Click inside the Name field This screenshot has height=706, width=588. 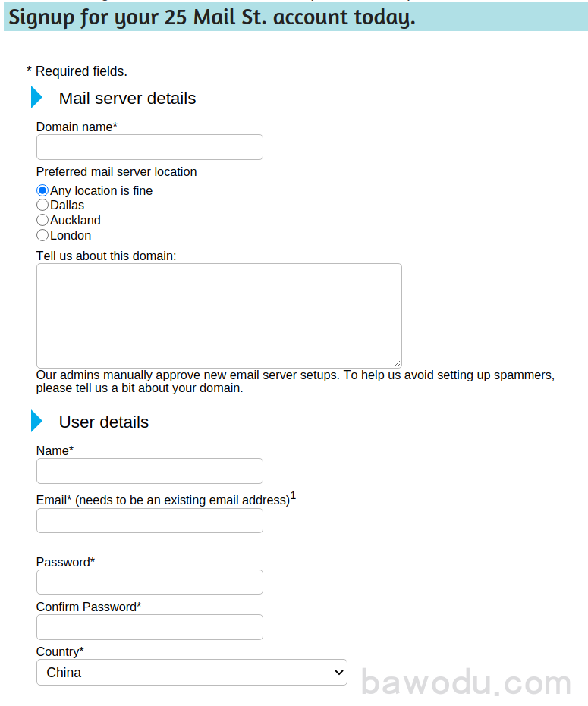click(149, 470)
